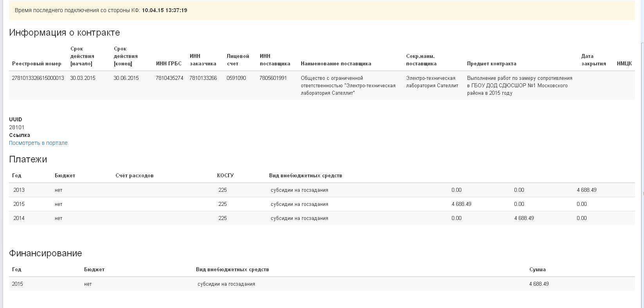Select the end date 30.06.2015
This screenshot has height=308, width=644.
pos(126,78)
